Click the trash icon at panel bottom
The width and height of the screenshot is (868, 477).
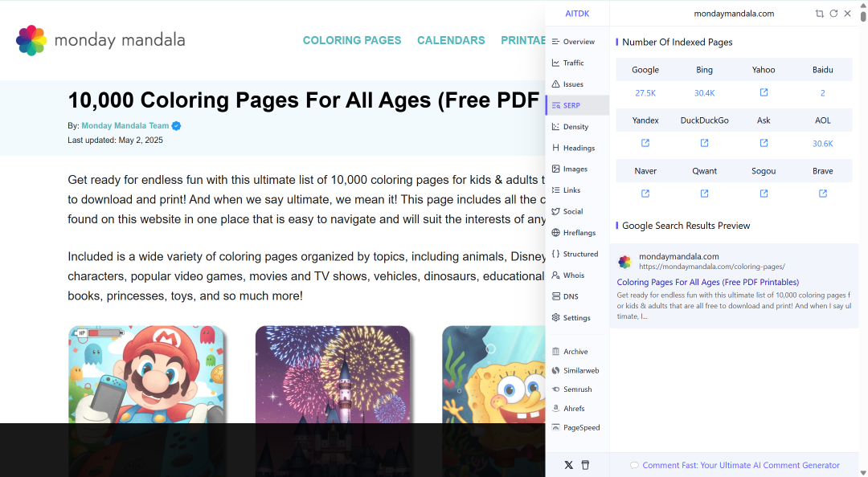[585, 465]
